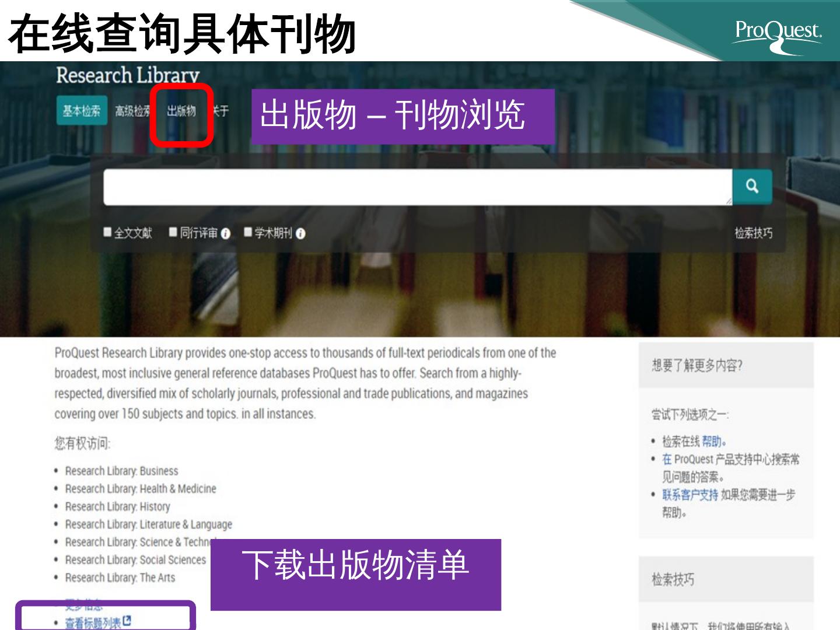Click the 想要了解更多内容? panel heading
Viewport: 840px width, 630px height.
pyautogui.click(x=697, y=366)
